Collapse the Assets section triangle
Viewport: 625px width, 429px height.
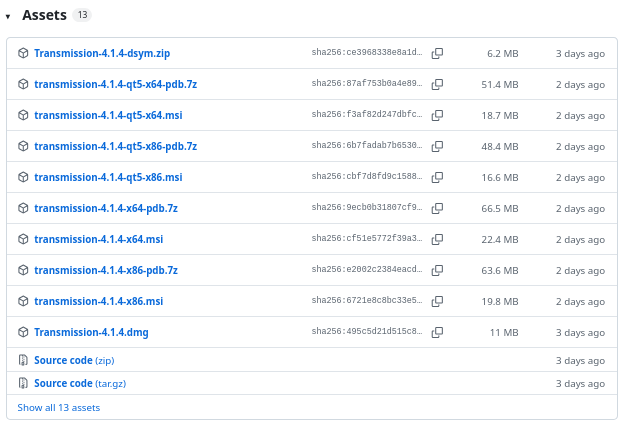click(8, 16)
